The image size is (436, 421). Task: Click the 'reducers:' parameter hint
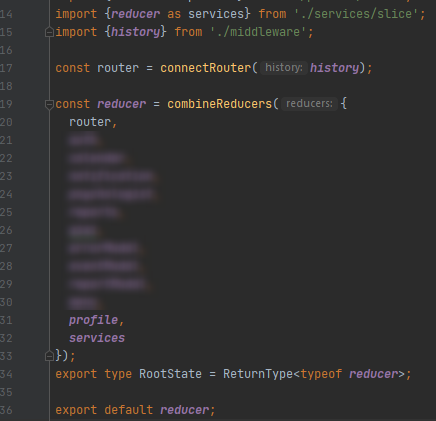pos(309,104)
